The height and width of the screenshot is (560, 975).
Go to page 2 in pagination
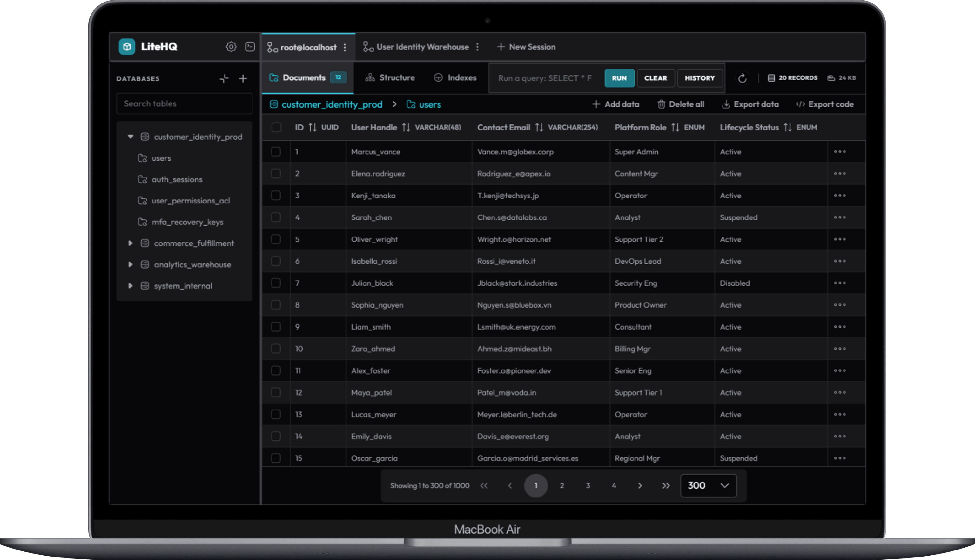click(562, 485)
